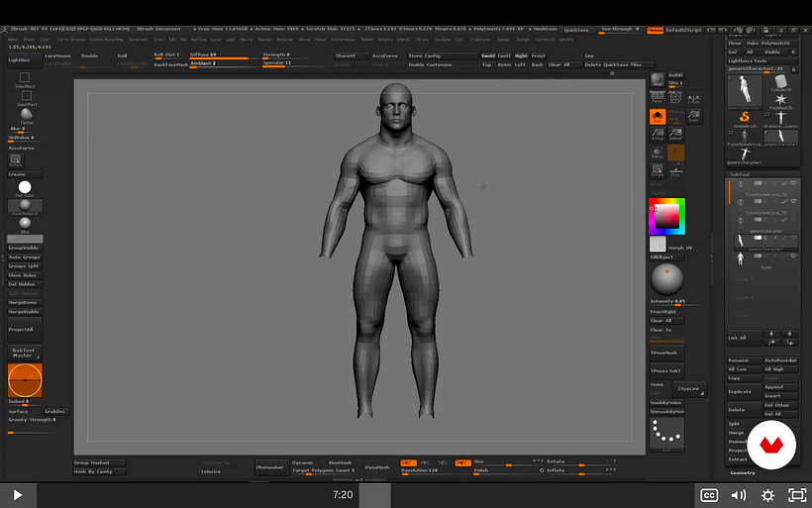Viewport: 812px width, 508px height.
Task: Select the Flat Color white sphere
Action: click(x=25, y=188)
